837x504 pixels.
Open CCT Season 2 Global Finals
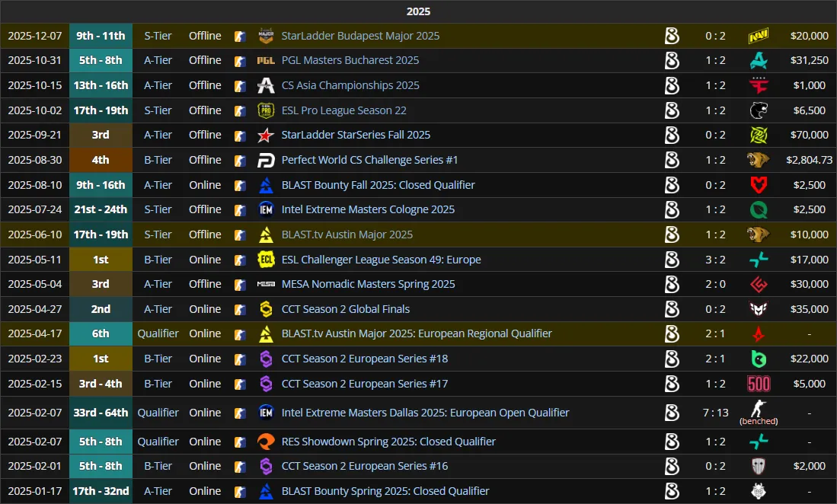tap(345, 309)
